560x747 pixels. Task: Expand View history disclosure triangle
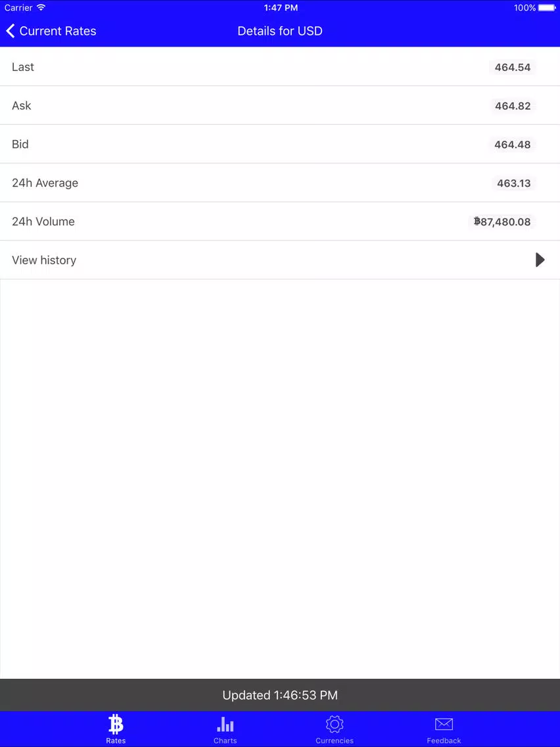click(540, 260)
